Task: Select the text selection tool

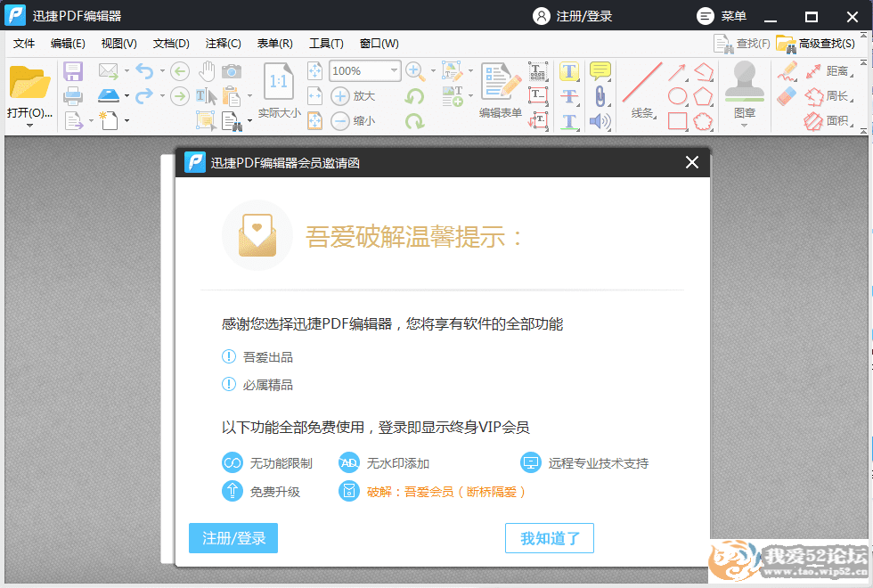Action: [x=206, y=96]
